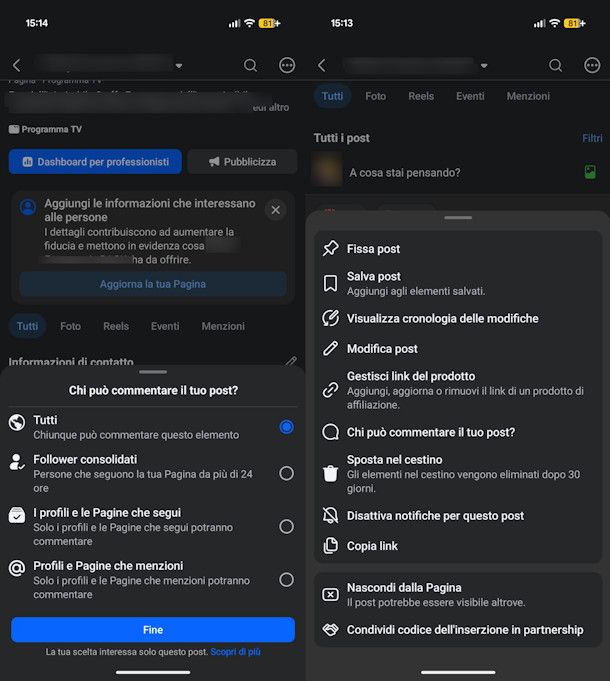Image resolution: width=610 pixels, height=681 pixels.
Task: Choose Nascondi dalla Pagina
Action: pos(458,595)
